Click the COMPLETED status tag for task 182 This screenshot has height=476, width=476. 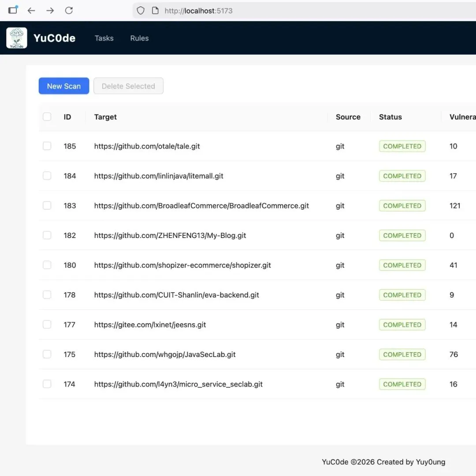pyautogui.click(x=402, y=235)
